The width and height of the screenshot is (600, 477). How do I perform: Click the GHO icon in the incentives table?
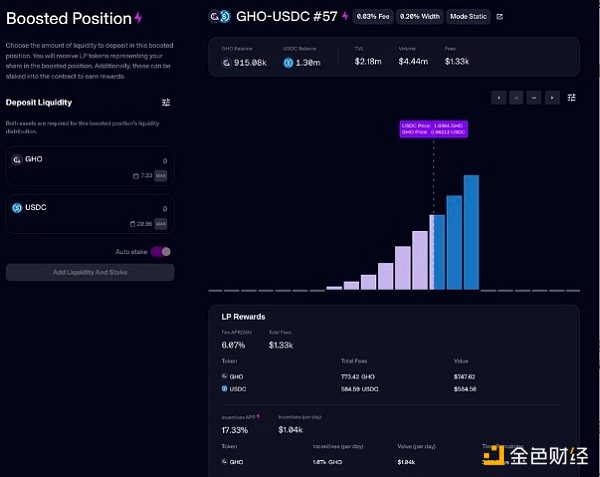click(225, 462)
